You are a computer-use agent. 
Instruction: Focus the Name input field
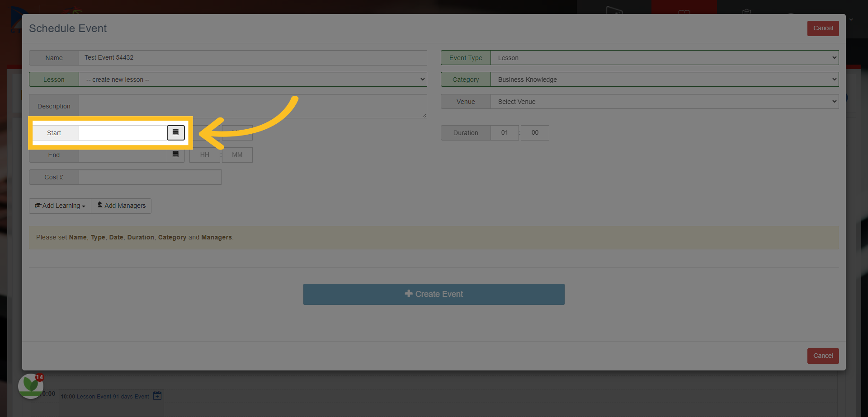(253, 58)
